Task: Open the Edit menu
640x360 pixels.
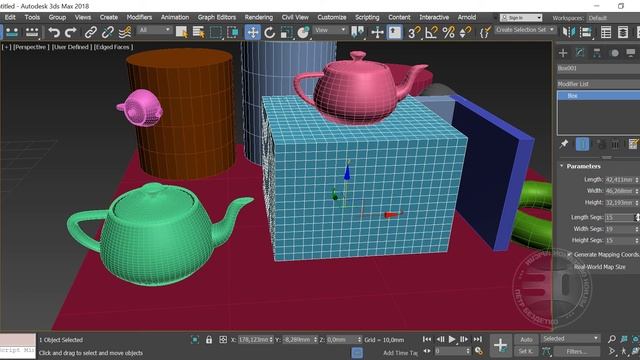Action: click(x=10, y=17)
